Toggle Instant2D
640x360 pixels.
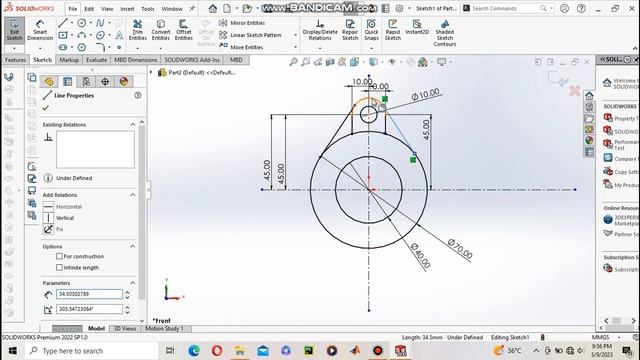point(417,27)
